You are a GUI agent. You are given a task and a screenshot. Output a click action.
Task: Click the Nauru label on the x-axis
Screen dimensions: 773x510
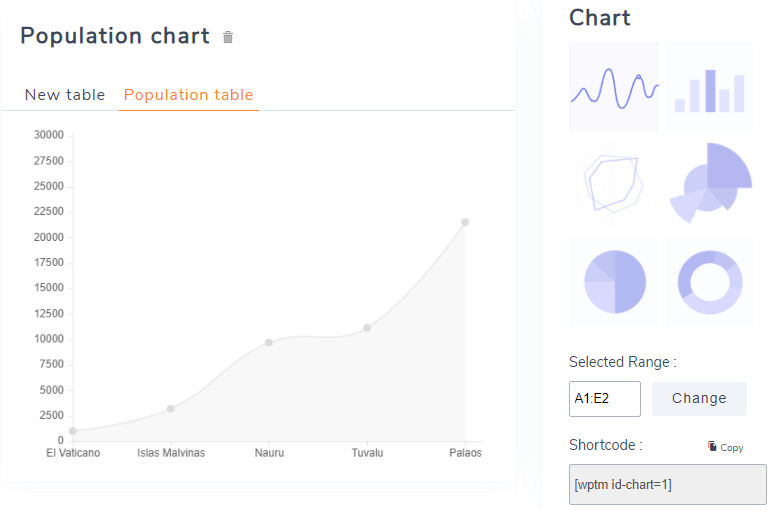point(269,453)
